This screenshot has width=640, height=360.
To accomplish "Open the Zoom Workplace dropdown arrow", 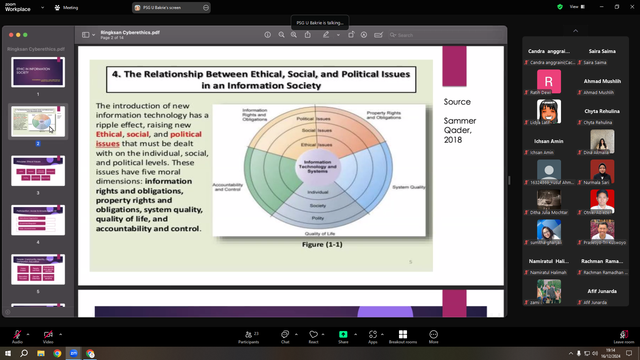I will pos(42,7).
